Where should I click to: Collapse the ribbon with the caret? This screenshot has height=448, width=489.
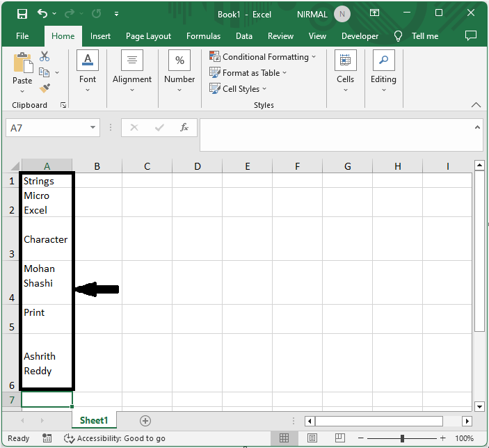tap(476, 105)
